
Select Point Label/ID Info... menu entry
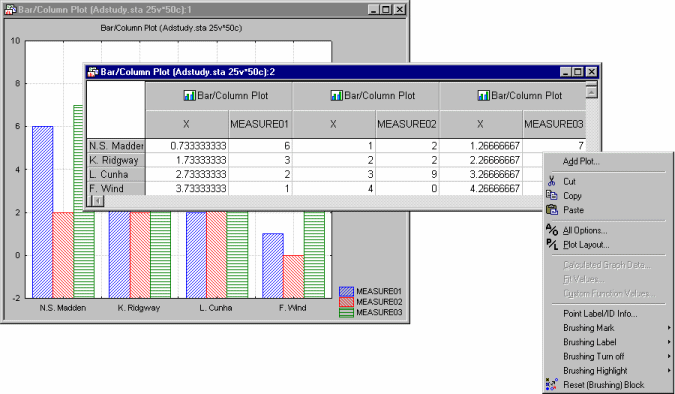pos(600,313)
